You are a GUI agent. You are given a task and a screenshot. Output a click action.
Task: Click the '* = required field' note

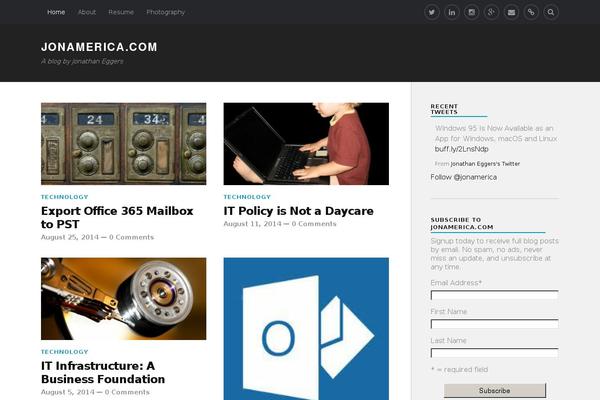(459, 369)
